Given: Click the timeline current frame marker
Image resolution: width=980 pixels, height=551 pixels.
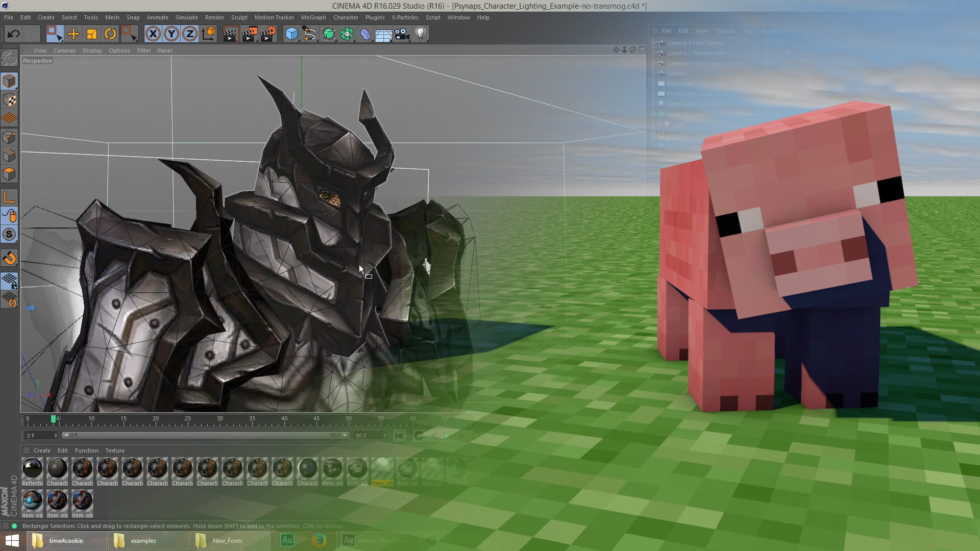Looking at the screenshot, I should pos(53,419).
